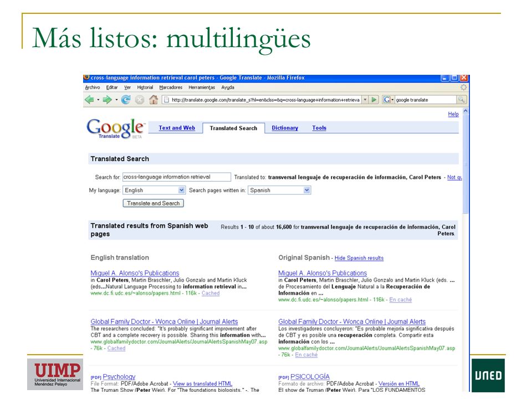Open the Marcadores menu
The height and width of the screenshot is (399, 532).
coord(171,88)
